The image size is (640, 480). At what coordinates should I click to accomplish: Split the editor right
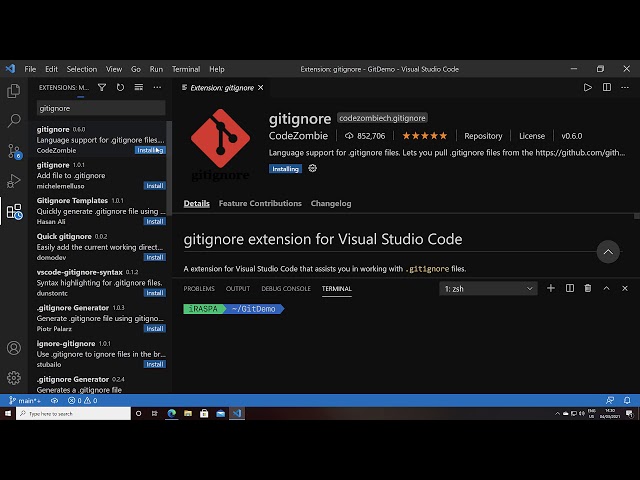(x=607, y=87)
